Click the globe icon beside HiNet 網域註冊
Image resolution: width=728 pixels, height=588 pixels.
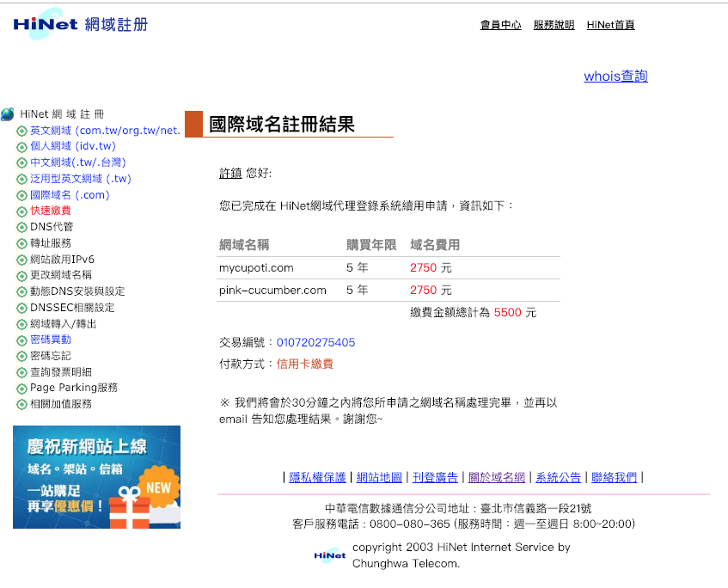click(8, 114)
